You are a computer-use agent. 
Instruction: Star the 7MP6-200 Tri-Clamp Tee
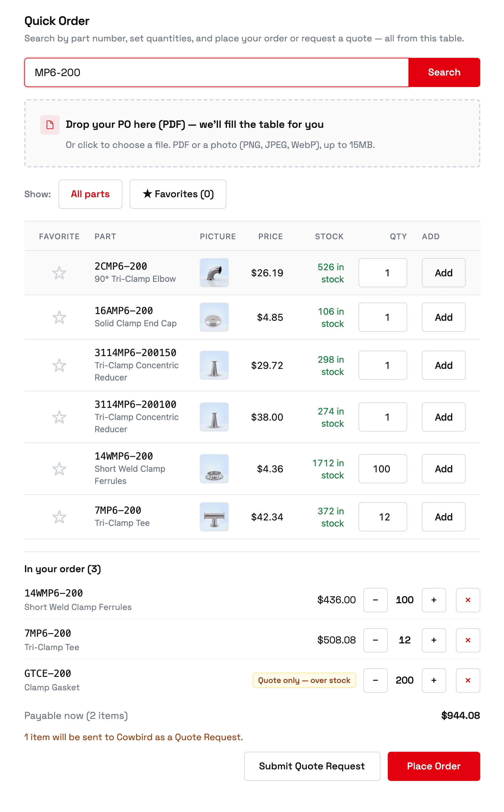(59, 516)
